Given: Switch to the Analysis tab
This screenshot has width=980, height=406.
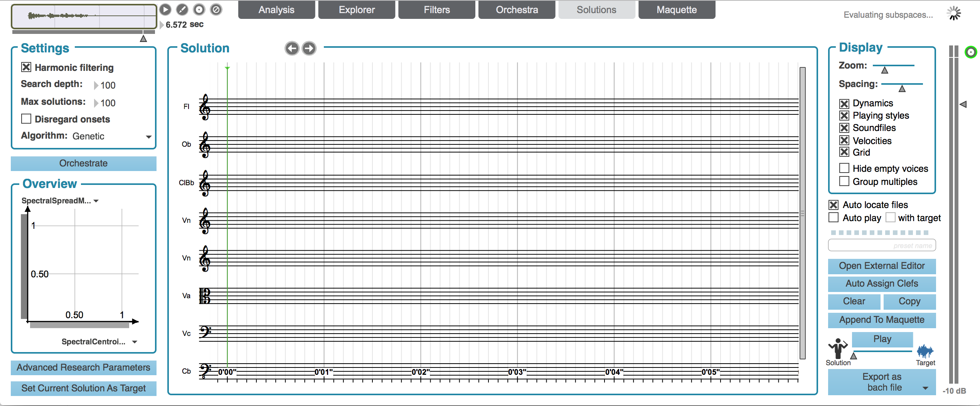Looking at the screenshot, I should [276, 10].
